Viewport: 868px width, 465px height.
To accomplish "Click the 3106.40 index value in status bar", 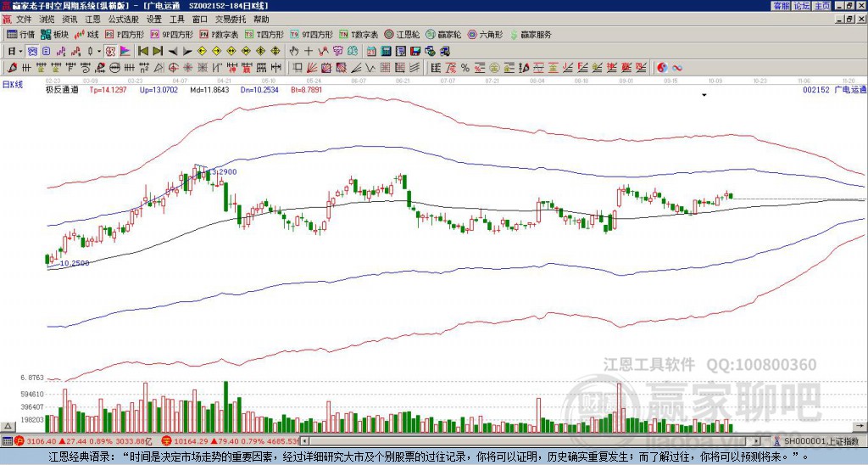I will 41,441.
